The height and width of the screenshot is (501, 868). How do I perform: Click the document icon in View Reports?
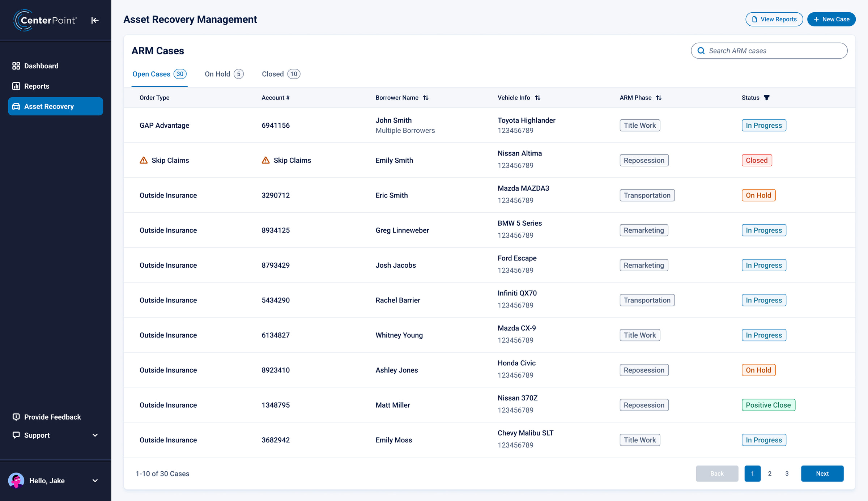[754, 19]
